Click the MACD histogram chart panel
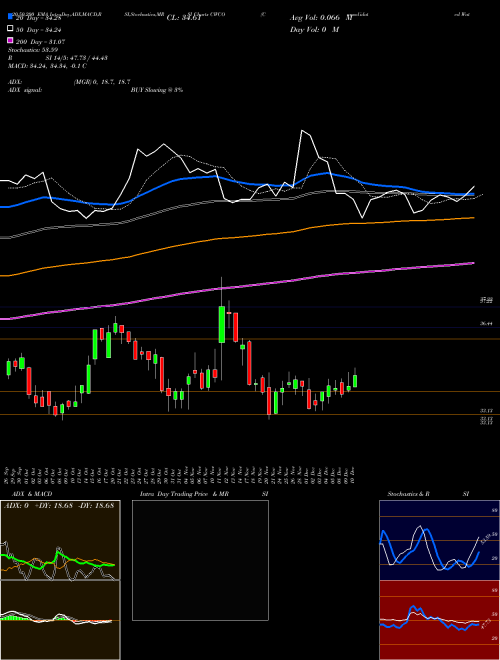500x660 pixels. [x=60, y=620]
